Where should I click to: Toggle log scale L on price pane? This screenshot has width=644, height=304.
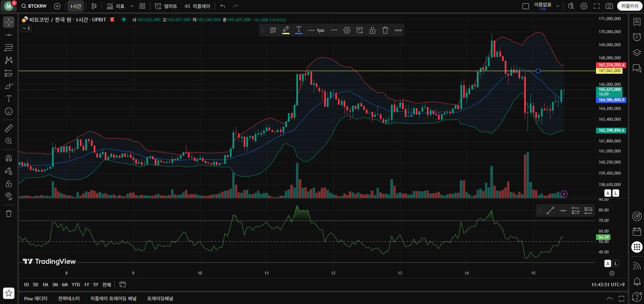616,193
